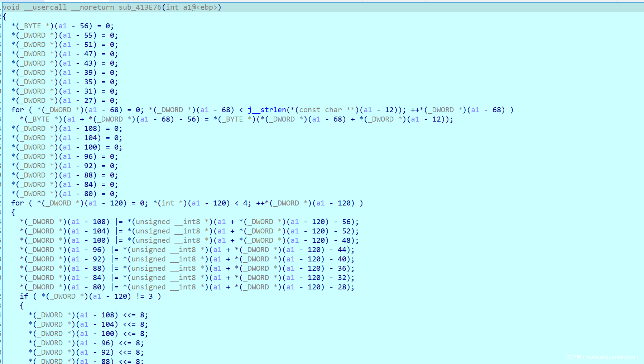644x364 pixels.
Task: Click the |= statement ending with - 28
Action: [x=187, y=287]
